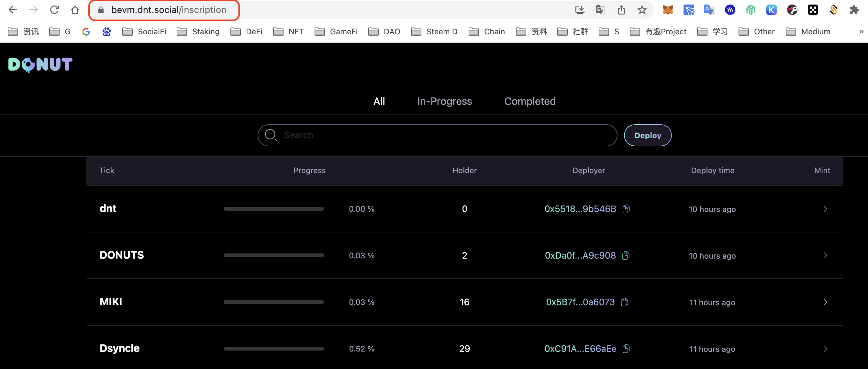The width and height of the screenshot is (868, 369).
Task: Copy the Dsyncle deployer address
Action: pos(626,348)
